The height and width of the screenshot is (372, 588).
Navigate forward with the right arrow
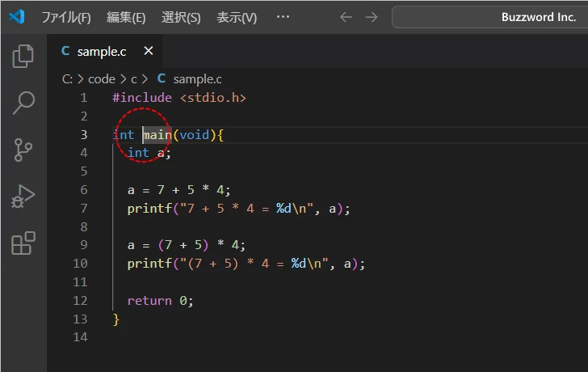tap(371, 17)
